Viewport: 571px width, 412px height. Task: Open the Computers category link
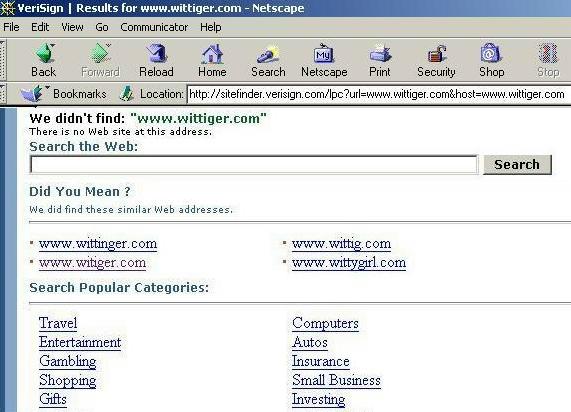(x=325, y=323)
